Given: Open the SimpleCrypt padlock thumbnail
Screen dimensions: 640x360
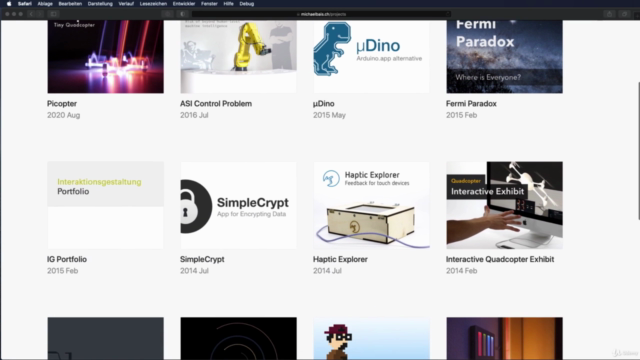Looking at the screenshot, I should pyautogui.click(x=238, y=205).
